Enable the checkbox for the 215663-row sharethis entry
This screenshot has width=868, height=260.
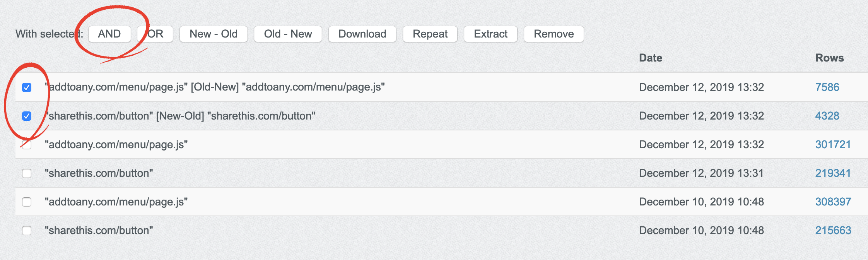pos(27,231)
